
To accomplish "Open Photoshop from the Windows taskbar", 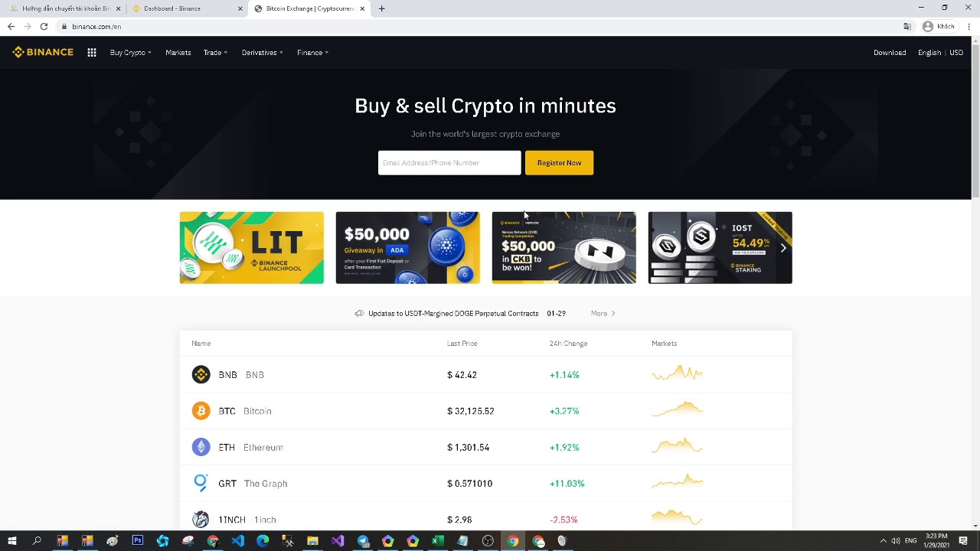I will 138,540.
